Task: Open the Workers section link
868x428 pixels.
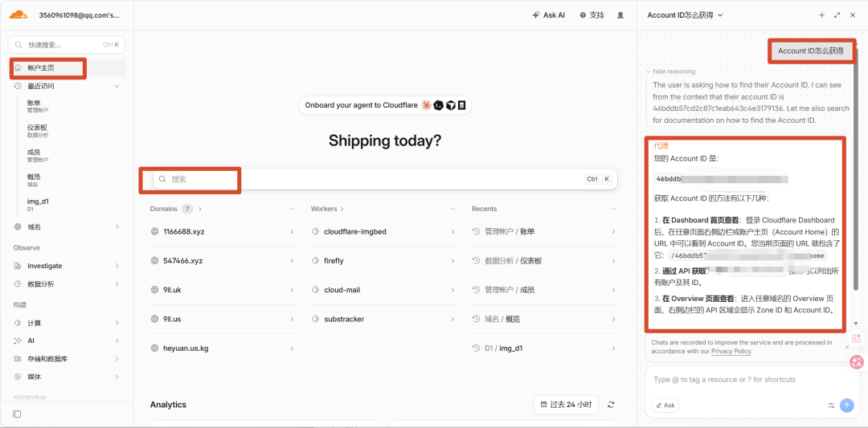Action: pos(327,209)
